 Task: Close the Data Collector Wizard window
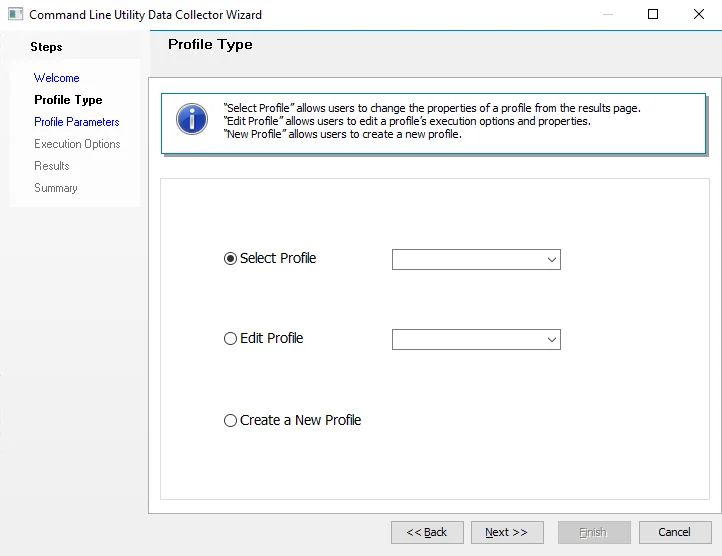point(699,14)
